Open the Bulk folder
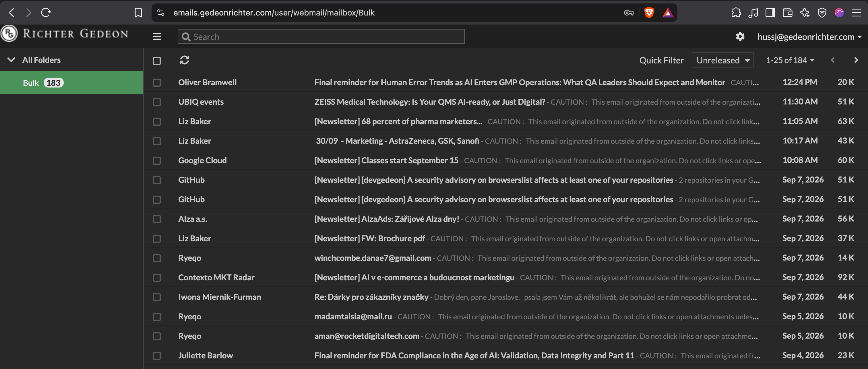868x369 pixels. 71,83
